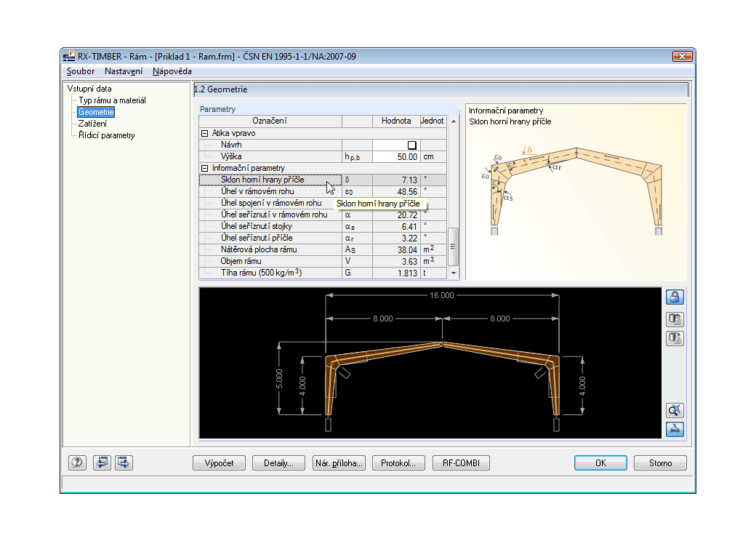Open the Nastavení menu

(x=123, y=71)
